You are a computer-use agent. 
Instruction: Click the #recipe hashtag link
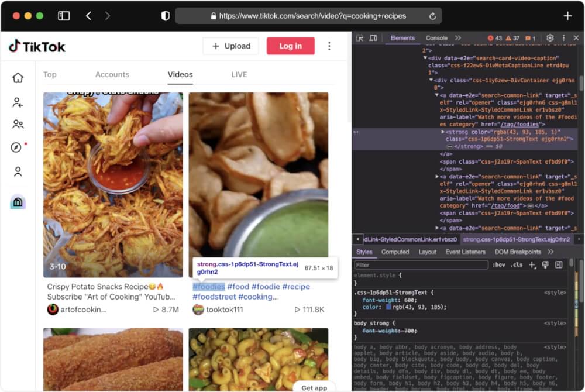point(296,287)
